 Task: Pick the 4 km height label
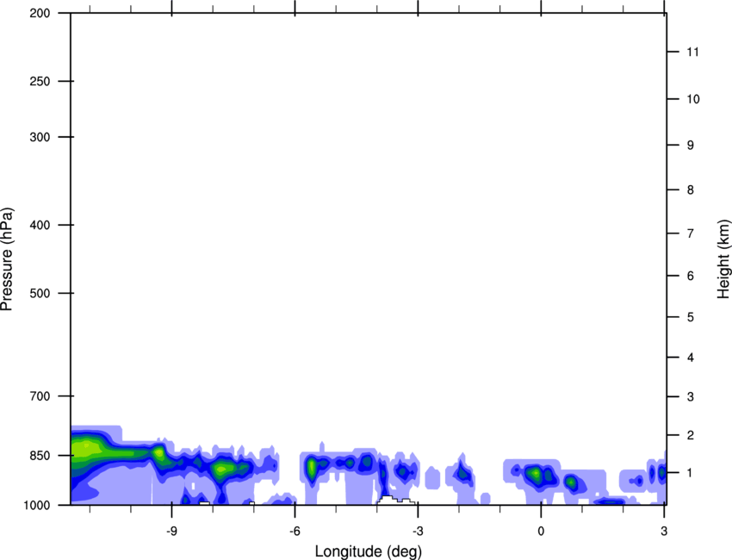[x=690, y=358]
